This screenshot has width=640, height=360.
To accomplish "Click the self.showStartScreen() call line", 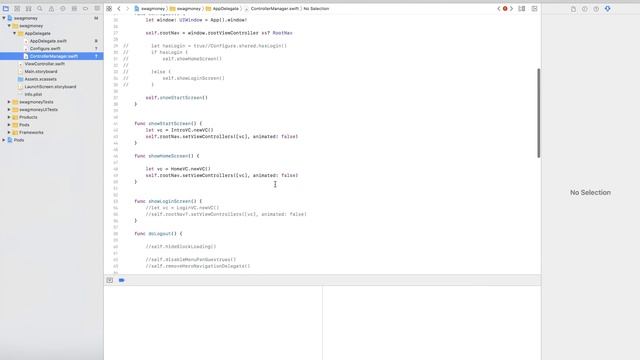I will click(x=177, y=98).
